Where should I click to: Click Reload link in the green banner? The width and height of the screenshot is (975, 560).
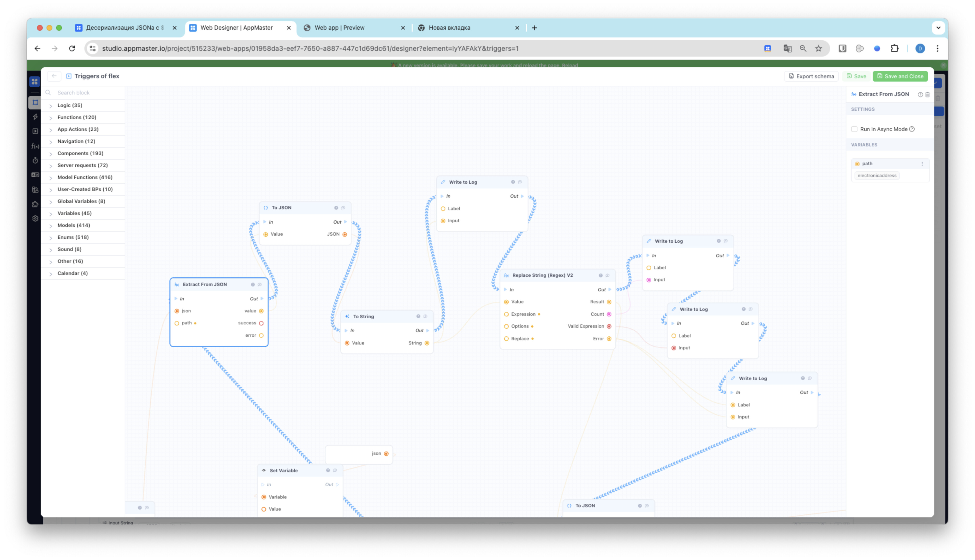click(x=570, y=66)
